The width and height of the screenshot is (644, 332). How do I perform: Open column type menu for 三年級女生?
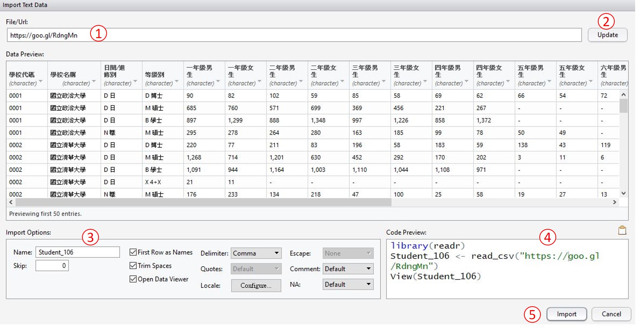(x=425, y=82)
